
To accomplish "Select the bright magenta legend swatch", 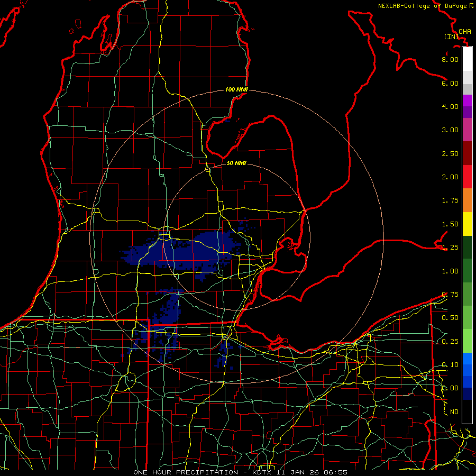I will 467,100.
